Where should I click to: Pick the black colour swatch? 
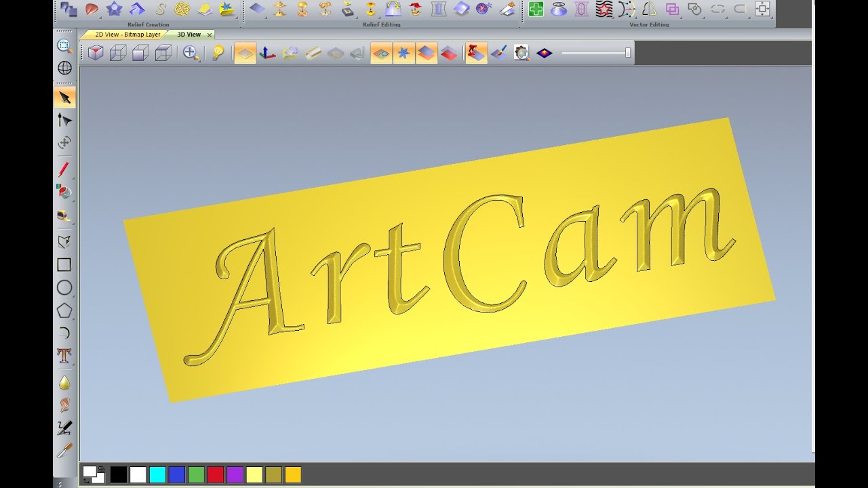(x=119, y=474)
